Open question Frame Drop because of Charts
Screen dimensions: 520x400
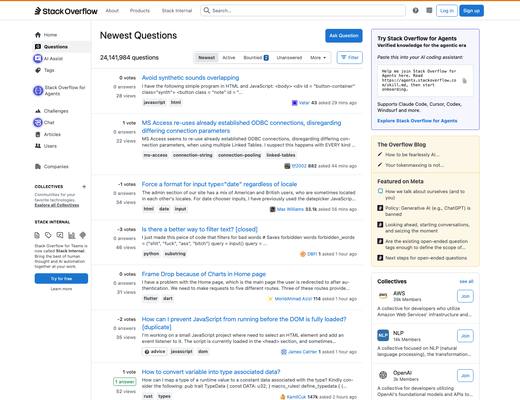[204, 274]
